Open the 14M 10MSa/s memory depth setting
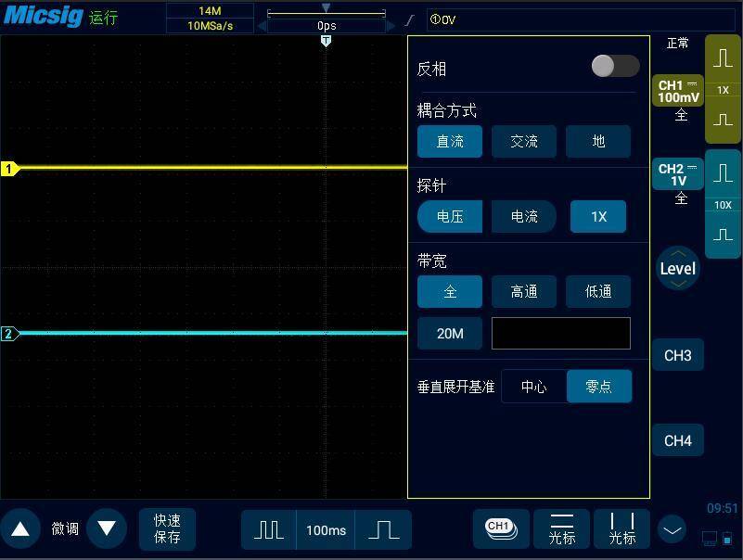Screen dimensions: 743x560 [x=210, y=19]
